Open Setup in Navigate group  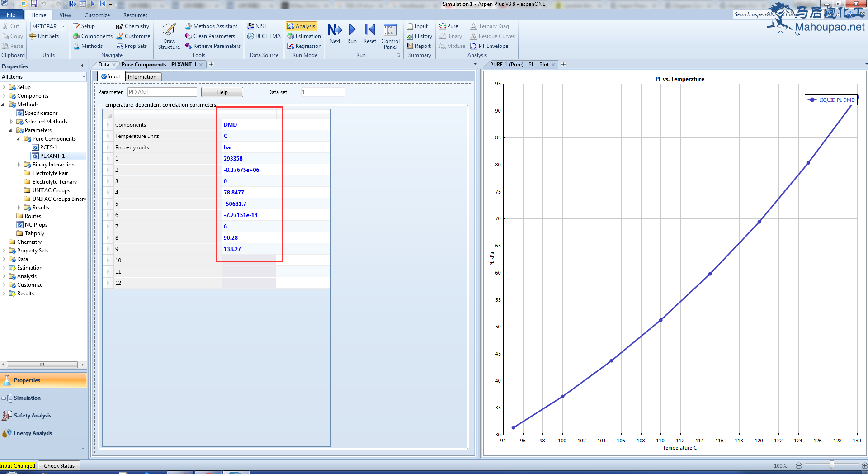click(84, 26)
